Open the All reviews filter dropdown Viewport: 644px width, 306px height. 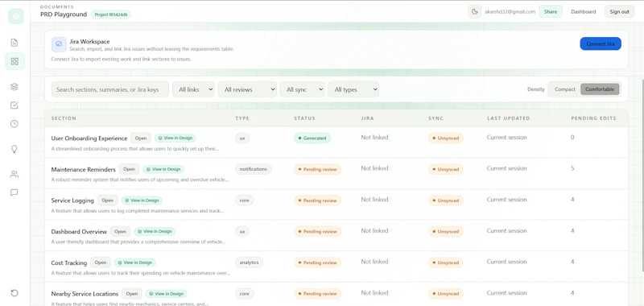pos(247,89)
